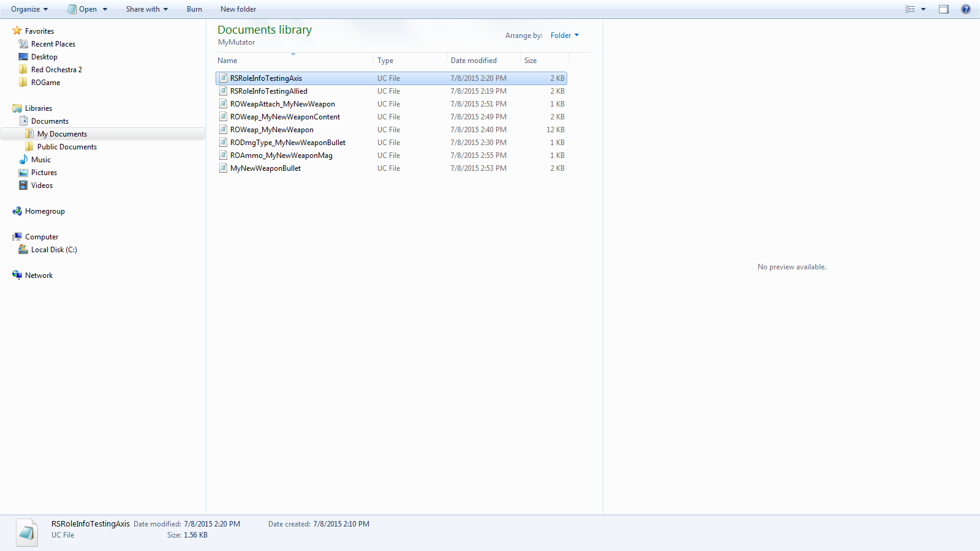Expand the Open dropdown arrow
The image size is (980, 551).
point(105,9)
